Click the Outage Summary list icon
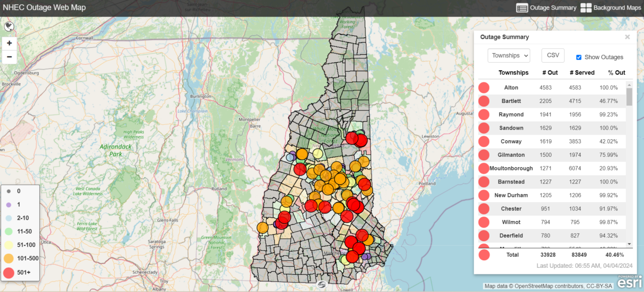The image size is (644, 292). click(522, 8)
